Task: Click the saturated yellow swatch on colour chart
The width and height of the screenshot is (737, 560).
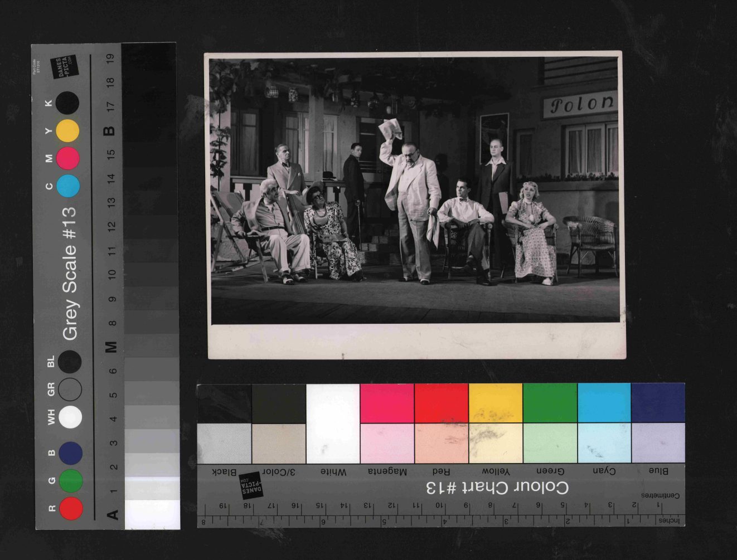Action: click(x=496, y=403)
